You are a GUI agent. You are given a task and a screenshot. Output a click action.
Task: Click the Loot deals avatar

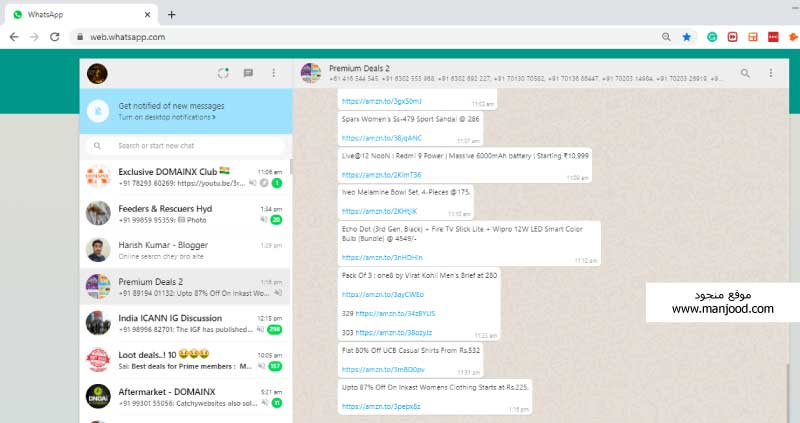pos(98,360)
